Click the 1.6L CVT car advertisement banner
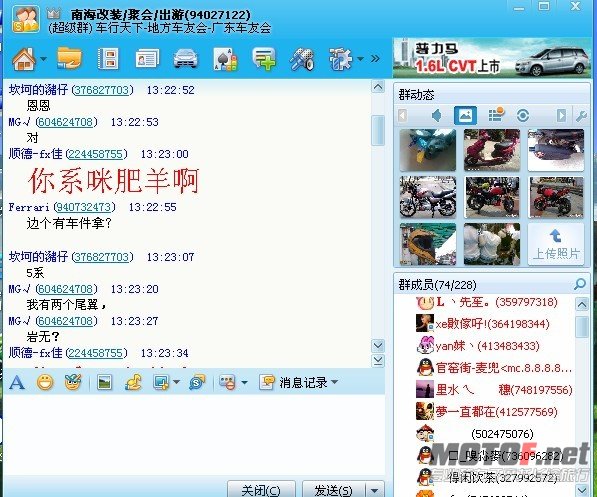Viewport: 597px width, 497px height. [x=492, y=58]
